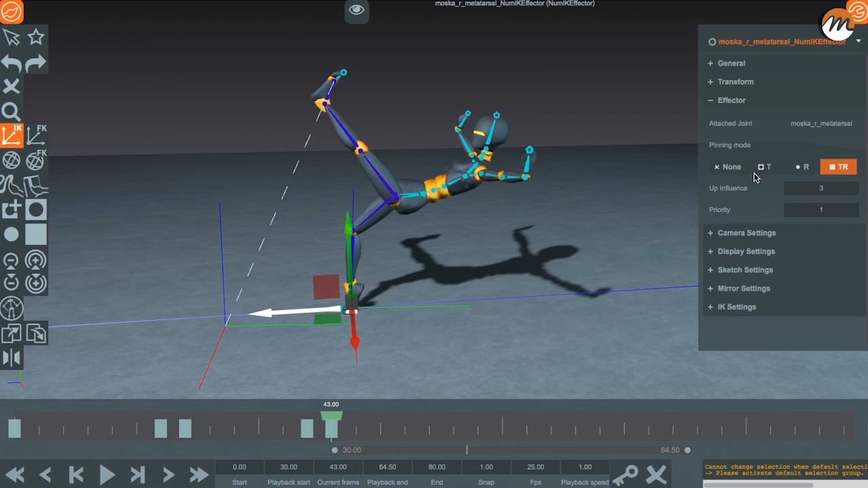Click the End frame field
Screen dimensions: 868x488
(437, 467)
